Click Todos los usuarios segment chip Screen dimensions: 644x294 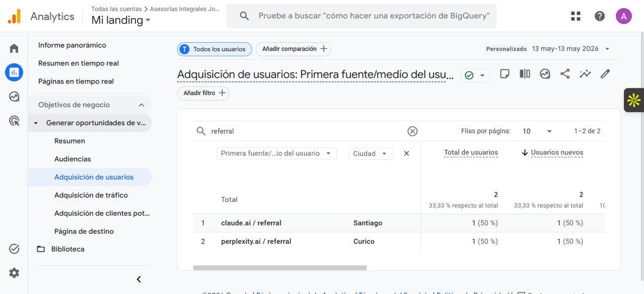[214, 49]
